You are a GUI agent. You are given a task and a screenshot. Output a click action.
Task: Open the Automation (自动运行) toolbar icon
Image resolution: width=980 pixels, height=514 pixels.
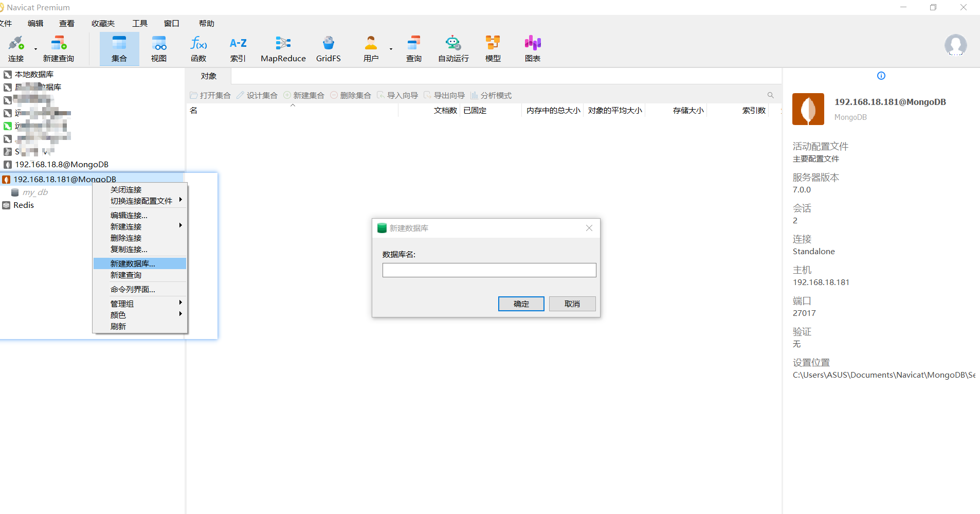[453, 49]
